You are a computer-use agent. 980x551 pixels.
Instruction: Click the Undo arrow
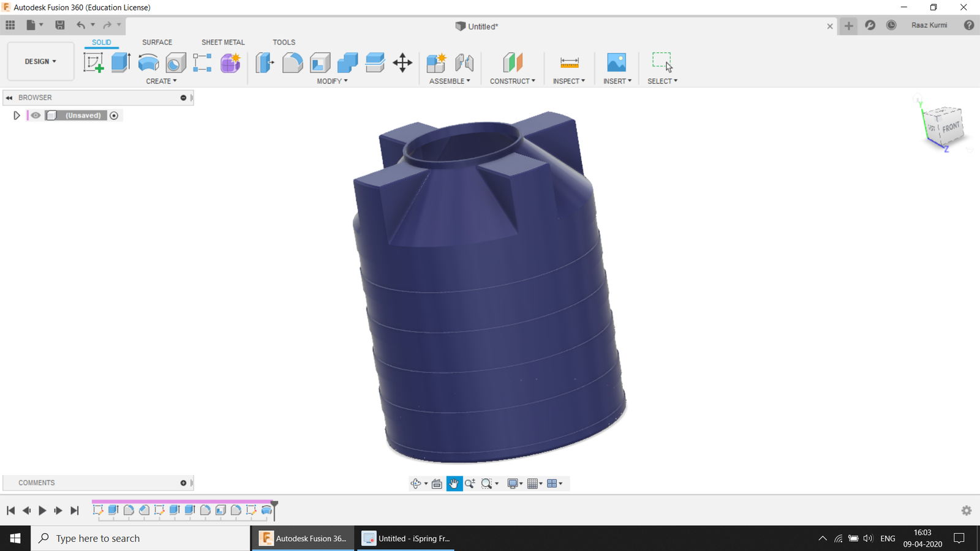80,25
